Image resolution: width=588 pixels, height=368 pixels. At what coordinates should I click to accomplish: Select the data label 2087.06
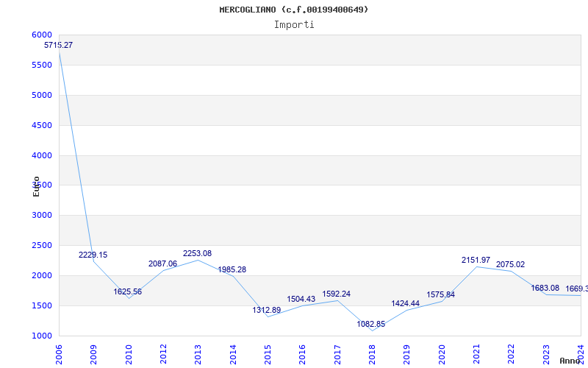click(162, 263)
